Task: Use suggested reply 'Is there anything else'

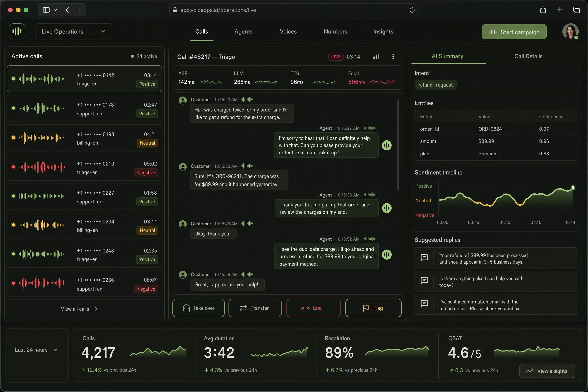Action: tap(496, 282)
